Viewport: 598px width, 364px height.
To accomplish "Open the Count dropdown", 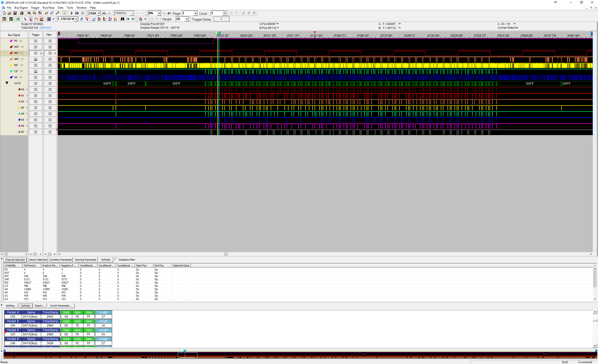I will point(224,13).
